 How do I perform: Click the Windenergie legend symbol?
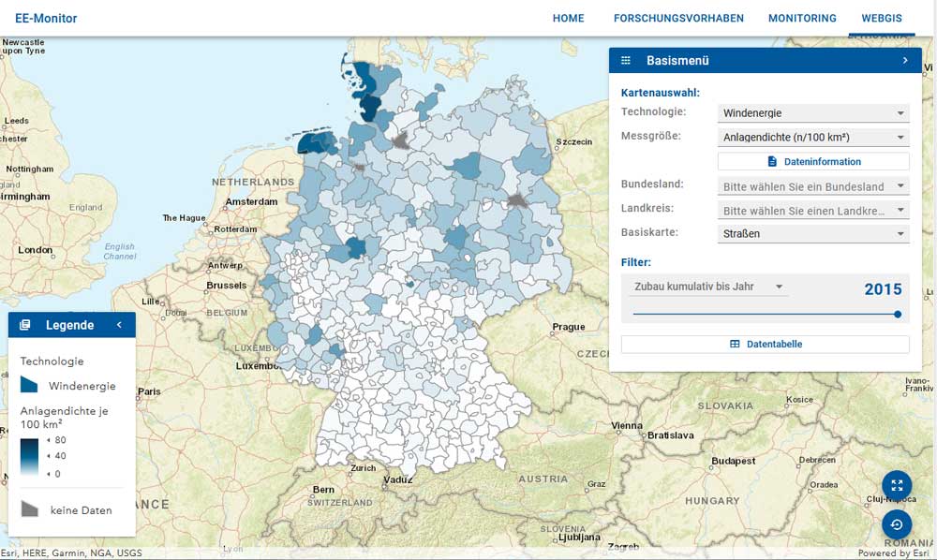[29, 385]
